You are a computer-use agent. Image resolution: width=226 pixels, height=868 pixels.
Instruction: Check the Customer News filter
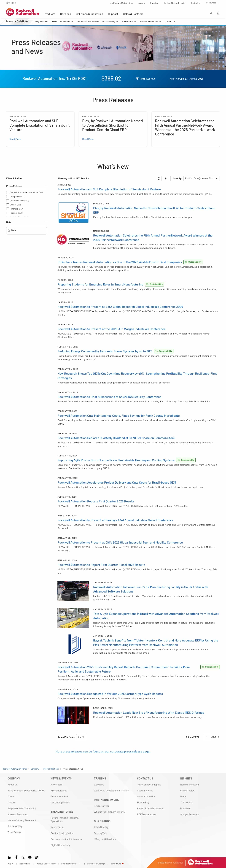(8, 201)
